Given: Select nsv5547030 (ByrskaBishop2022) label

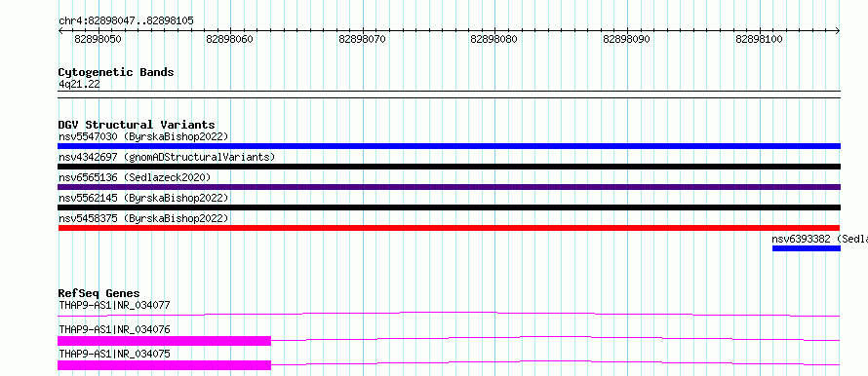Looking at the screenshot, I should coord(143,136).
